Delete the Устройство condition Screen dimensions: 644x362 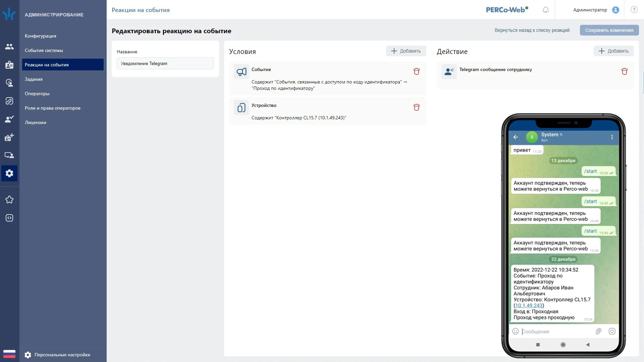coord(417,107)
